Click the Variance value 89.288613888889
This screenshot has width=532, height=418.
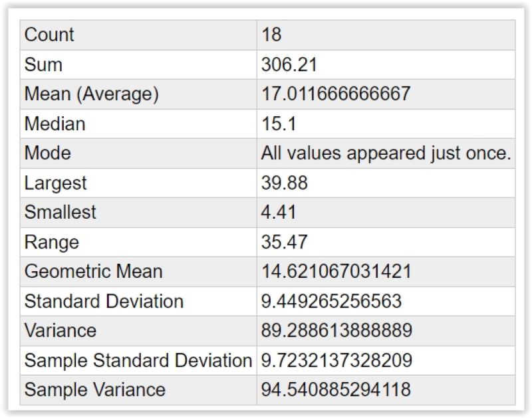point(336,330)
